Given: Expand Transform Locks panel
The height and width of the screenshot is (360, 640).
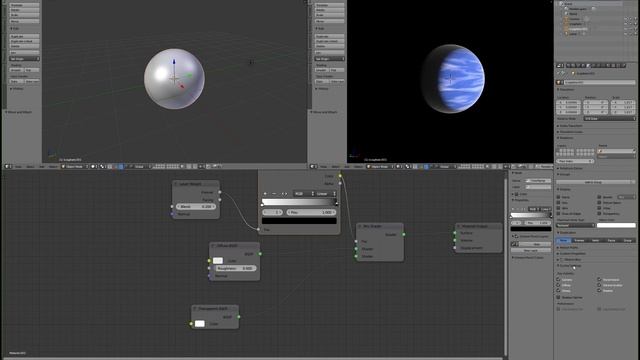Looking at the screenshot, I should tap(571, 132).
